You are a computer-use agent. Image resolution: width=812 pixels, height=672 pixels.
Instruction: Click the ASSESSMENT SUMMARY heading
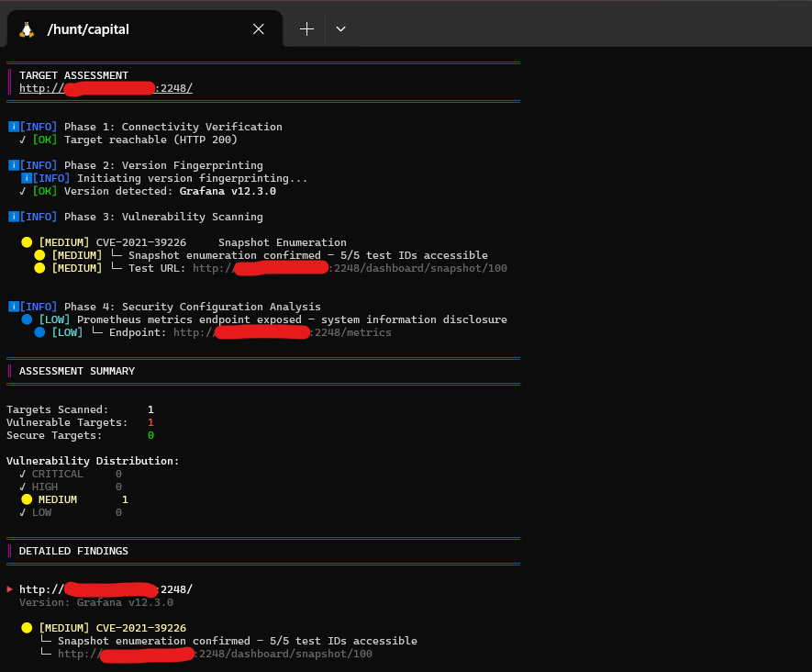click(77, 371)
